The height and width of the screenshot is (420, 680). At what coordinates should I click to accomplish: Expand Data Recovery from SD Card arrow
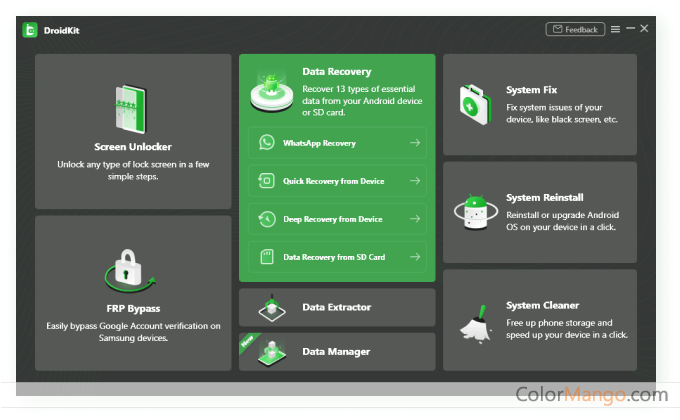[x=414, y=257]
